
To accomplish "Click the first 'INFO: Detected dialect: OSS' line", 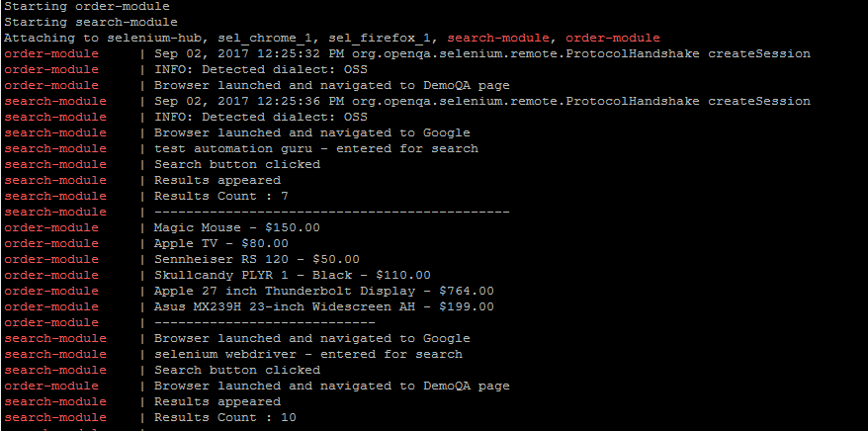I will 261,70.
